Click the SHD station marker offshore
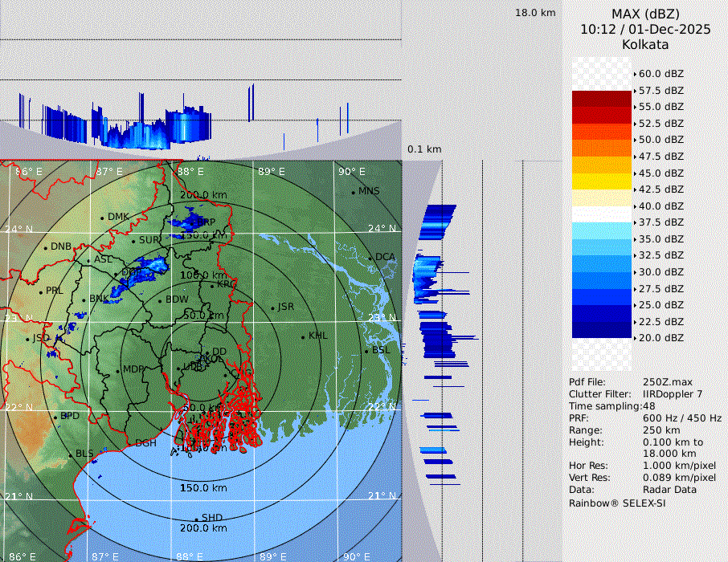Viewport: 728px width, 562px height. 196,518
